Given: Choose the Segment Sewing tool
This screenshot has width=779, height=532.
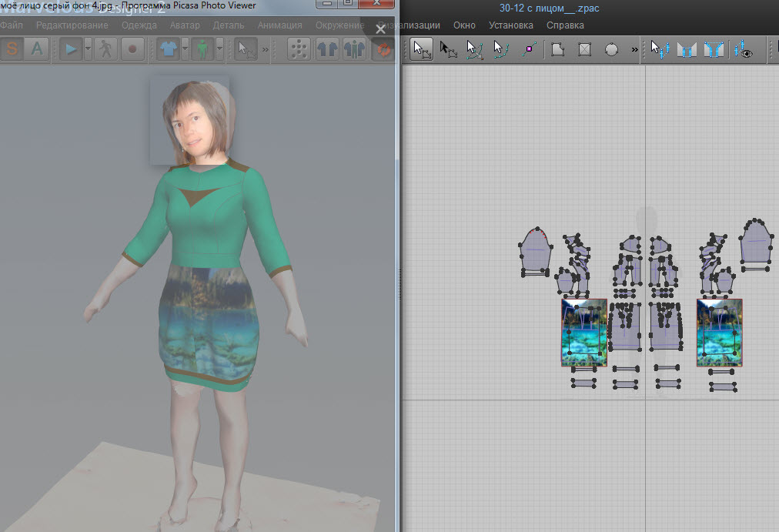Looking at the screenshot, I should pos(687,49).
